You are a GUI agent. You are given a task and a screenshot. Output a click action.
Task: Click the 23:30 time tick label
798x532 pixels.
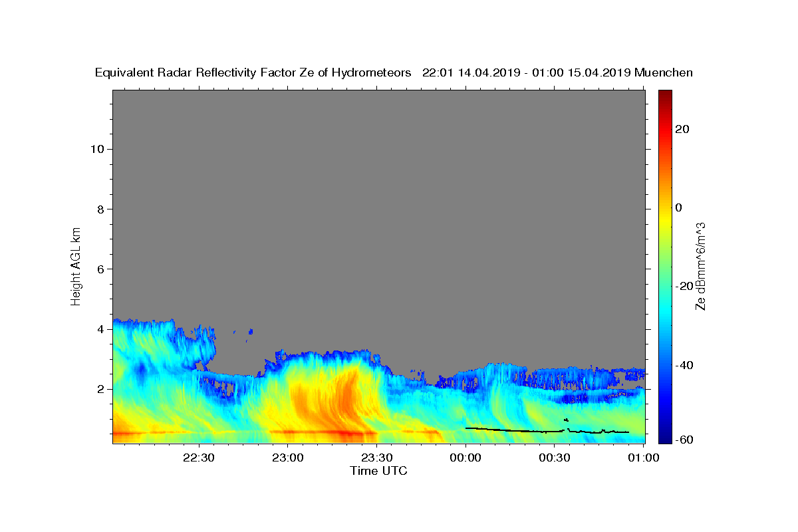(x=376, y=457)
